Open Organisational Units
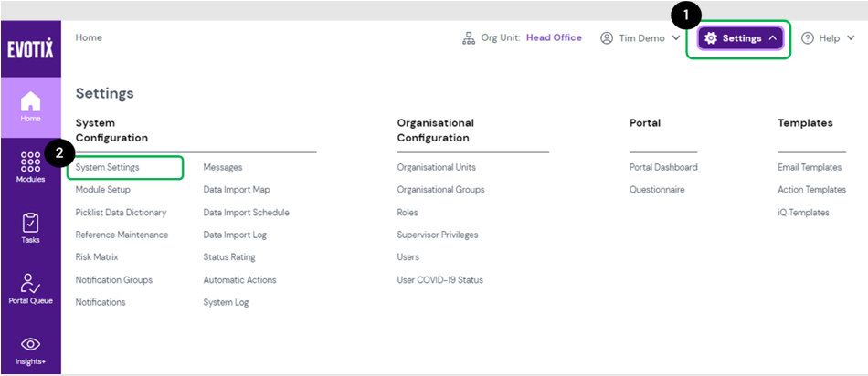The width and height of the screenshot is (868, 376). point(436,168)
